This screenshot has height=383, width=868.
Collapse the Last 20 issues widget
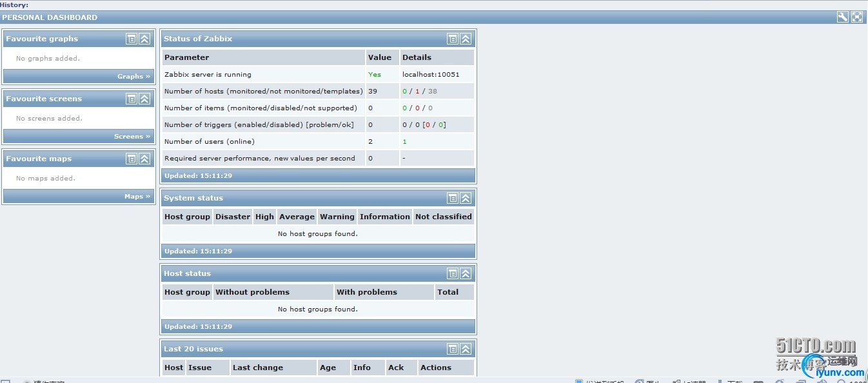[x=466, y=349]
